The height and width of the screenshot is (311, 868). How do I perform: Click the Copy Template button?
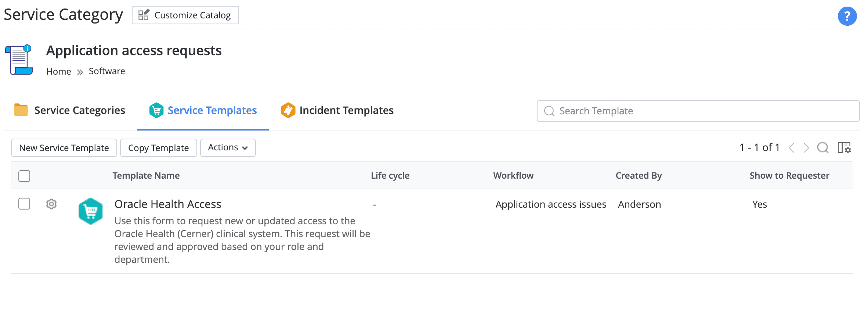pos(158,148)
